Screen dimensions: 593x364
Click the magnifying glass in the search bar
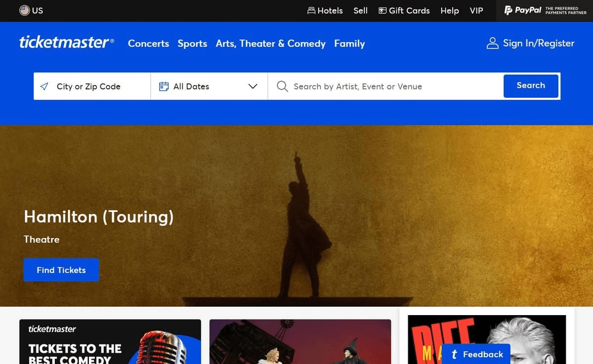(282, 86)
